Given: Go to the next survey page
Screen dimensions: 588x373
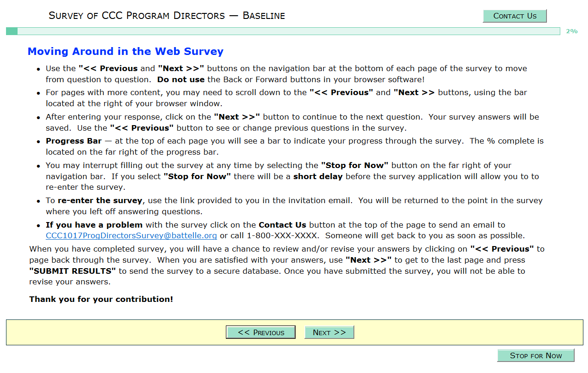Looking at the screenshot, I should click(329, 332).
